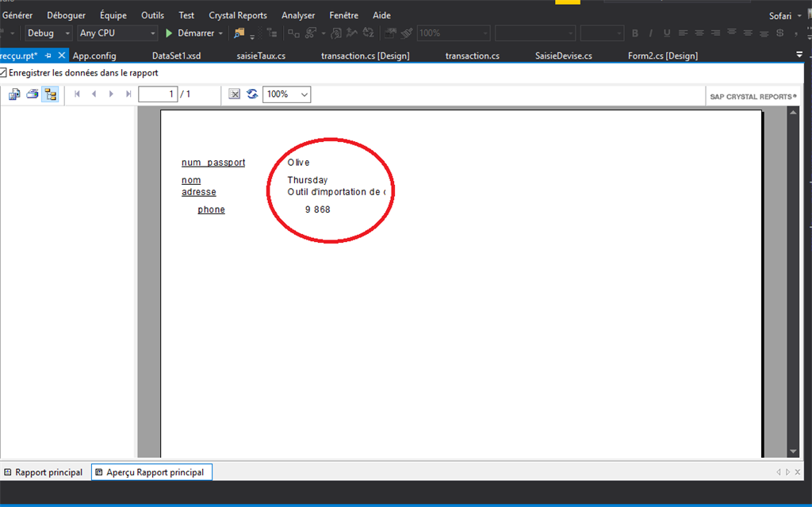Open the Analyser menu

tap(298, 16)
